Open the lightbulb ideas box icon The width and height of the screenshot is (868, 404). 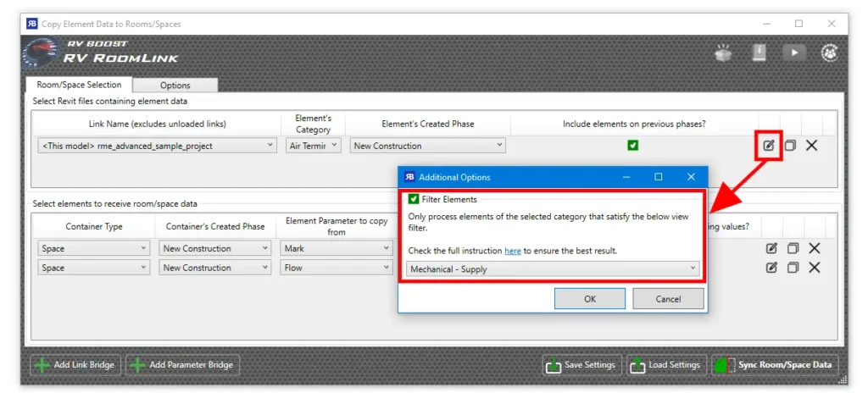724,53
